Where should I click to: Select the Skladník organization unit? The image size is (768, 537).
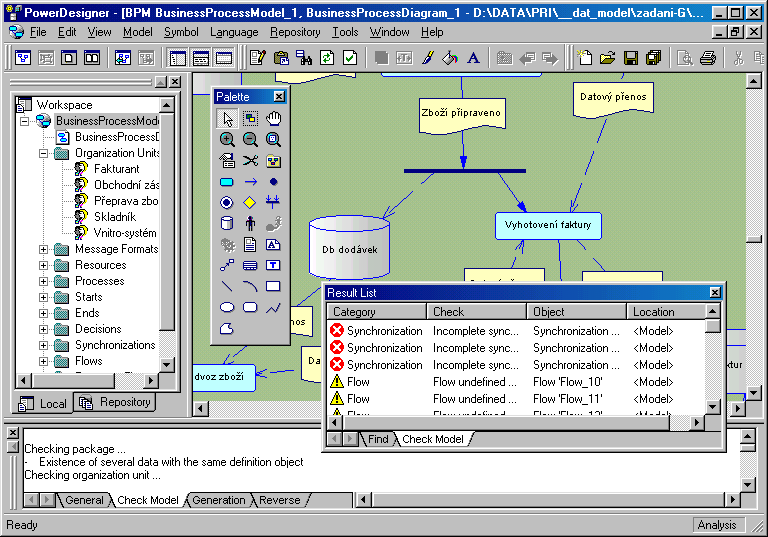(x=115, y=217)
